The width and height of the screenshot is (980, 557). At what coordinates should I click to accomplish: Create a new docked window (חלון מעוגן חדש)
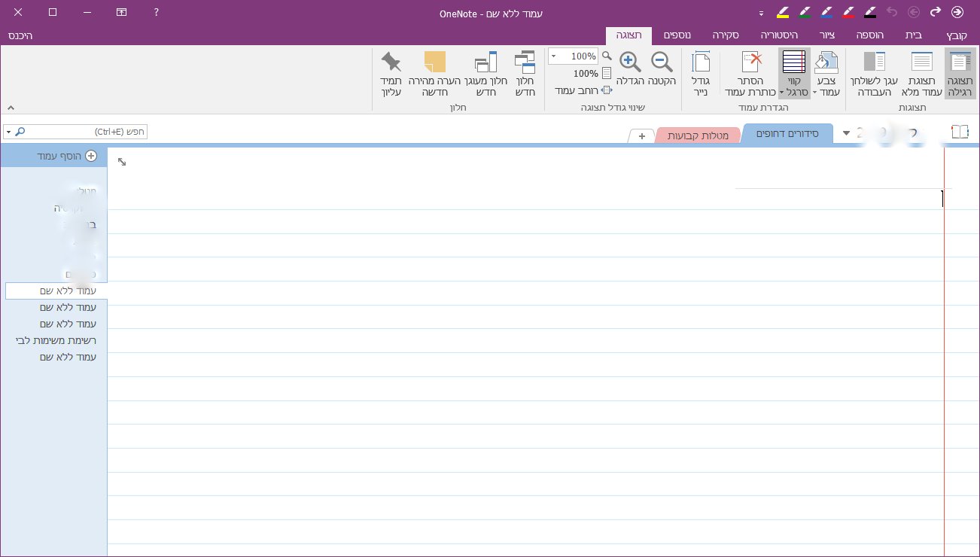coord(484,72)
